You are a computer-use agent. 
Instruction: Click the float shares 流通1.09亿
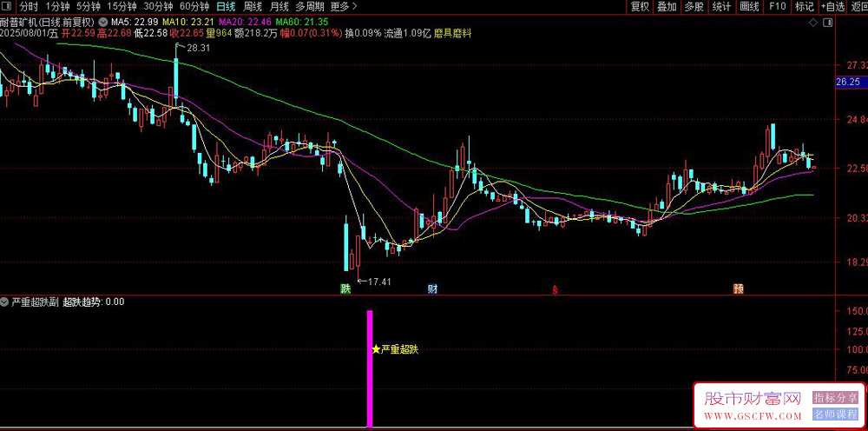(x=408, y=33)
